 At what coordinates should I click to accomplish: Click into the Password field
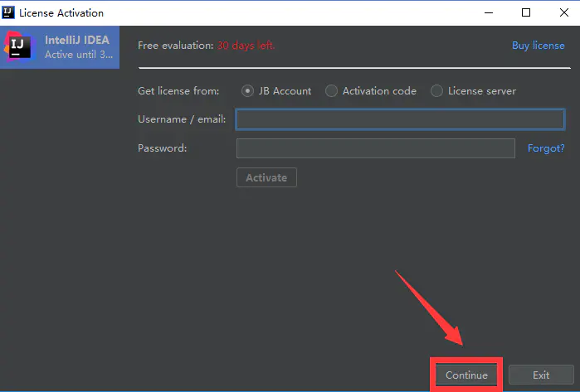[x=376, y=148]
